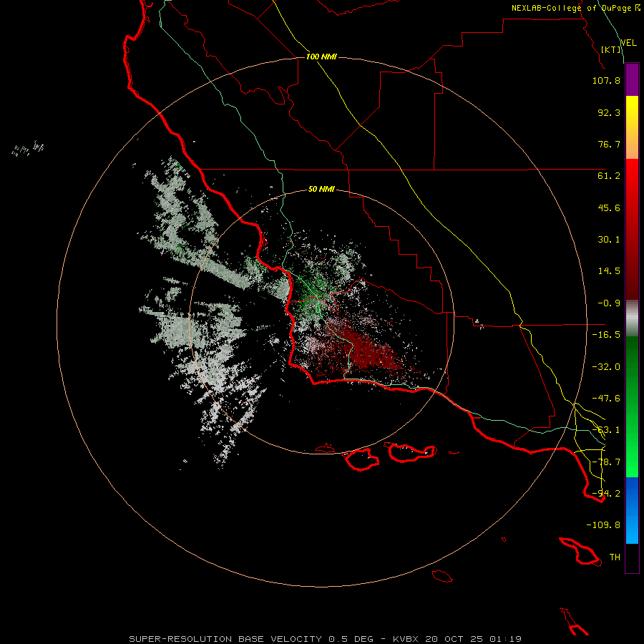Click the 14.5 legend value
Image resolution: width=644 pixels, height=644 pixels.
click(x=609, y=271)
